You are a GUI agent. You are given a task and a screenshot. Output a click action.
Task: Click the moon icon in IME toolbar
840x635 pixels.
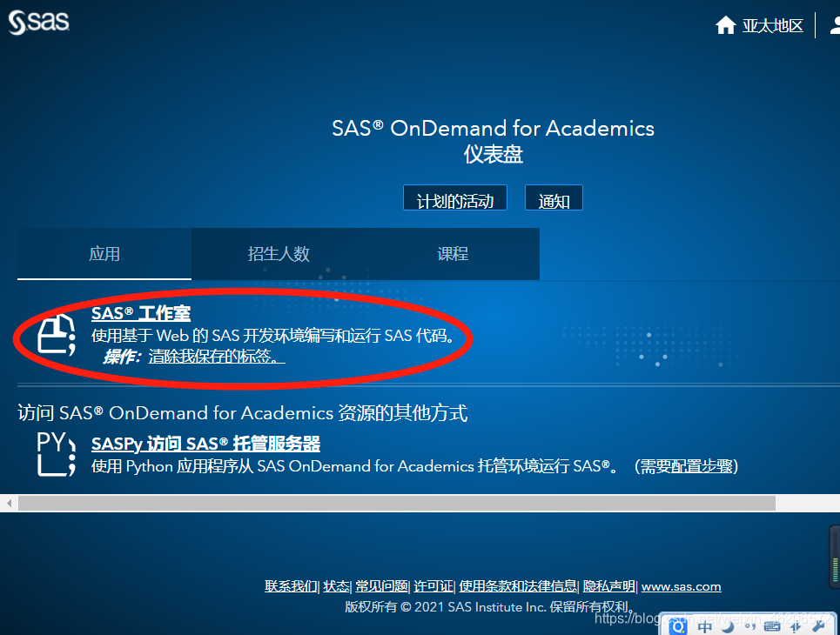click(728, 627)
